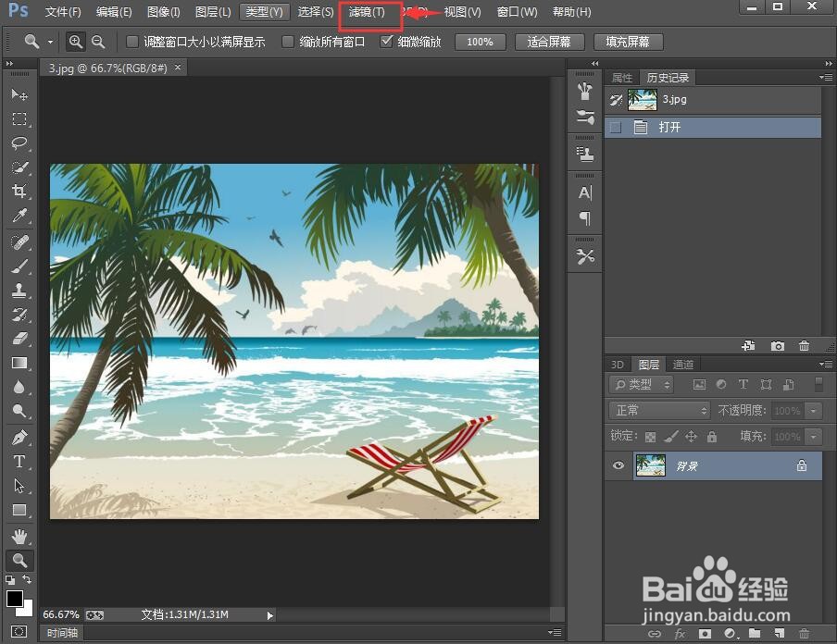This screenshot has width=837, height=644.
Task: Open zoom tool preset picker arrow
Action: click(x=50, y=42)
